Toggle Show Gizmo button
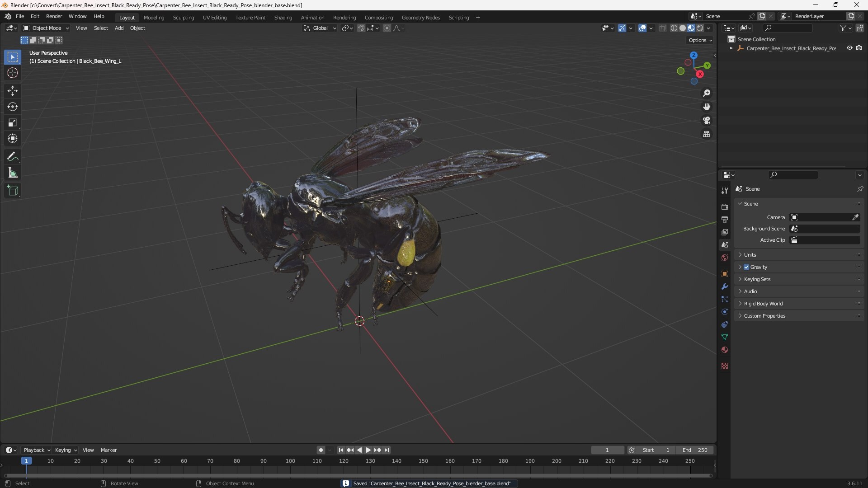868x488 pixels. pos(622,28)
